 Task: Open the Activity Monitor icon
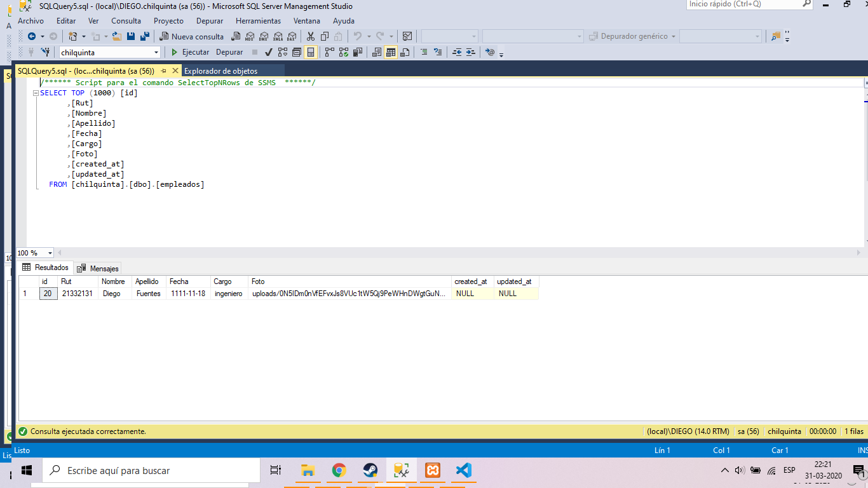pyautogui.click(x=407, y=36)
